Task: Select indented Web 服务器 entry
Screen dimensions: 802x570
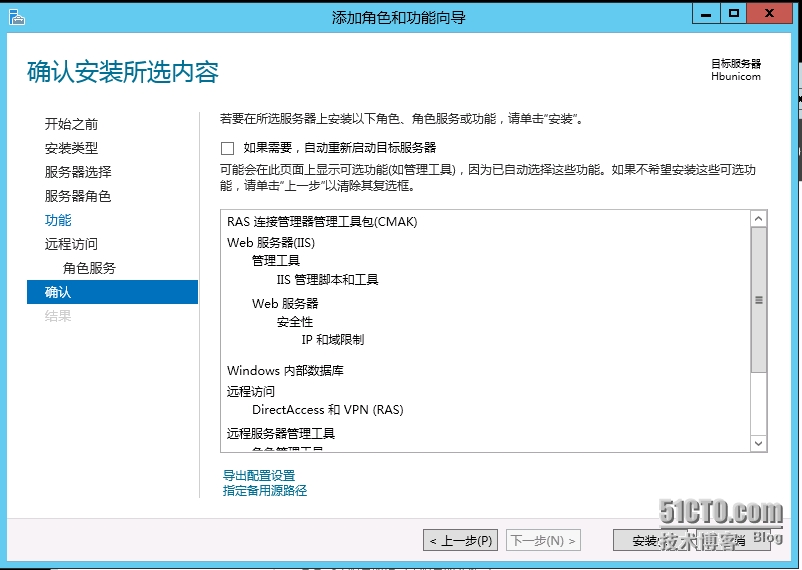Action: coord(285,303)
